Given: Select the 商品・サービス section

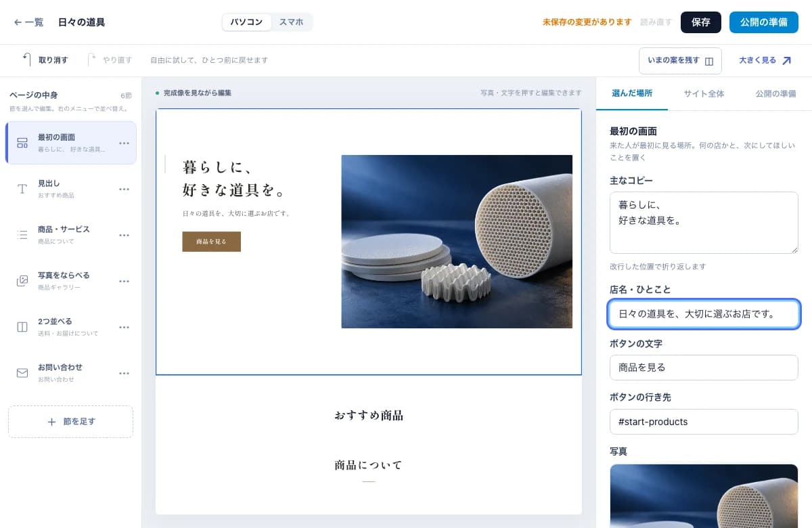Looking at the screenshot, I should 71,235.
